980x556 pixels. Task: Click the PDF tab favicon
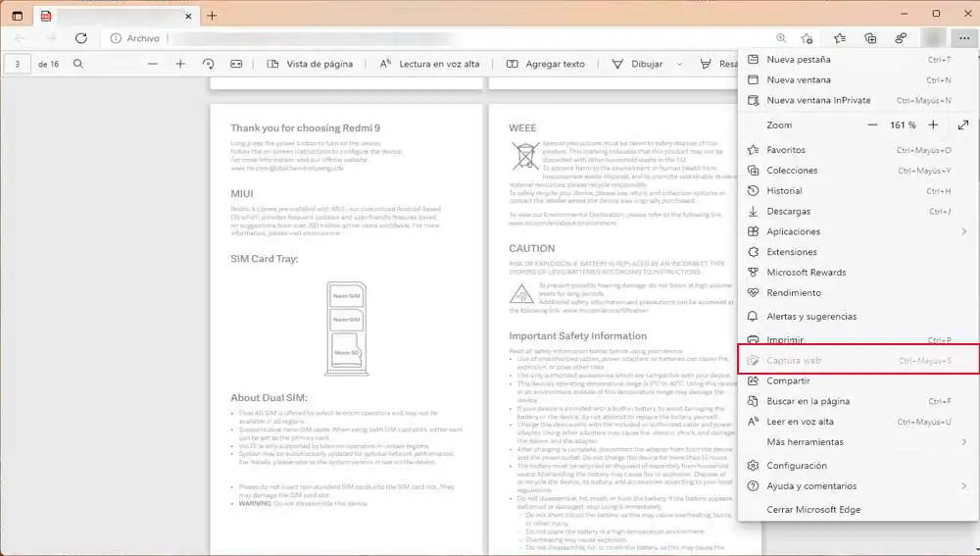pyautogui.click(x=46, y=17)
